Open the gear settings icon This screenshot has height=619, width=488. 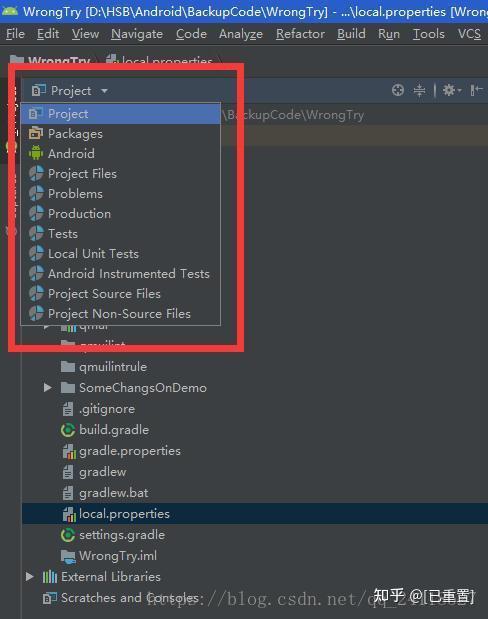451,90
